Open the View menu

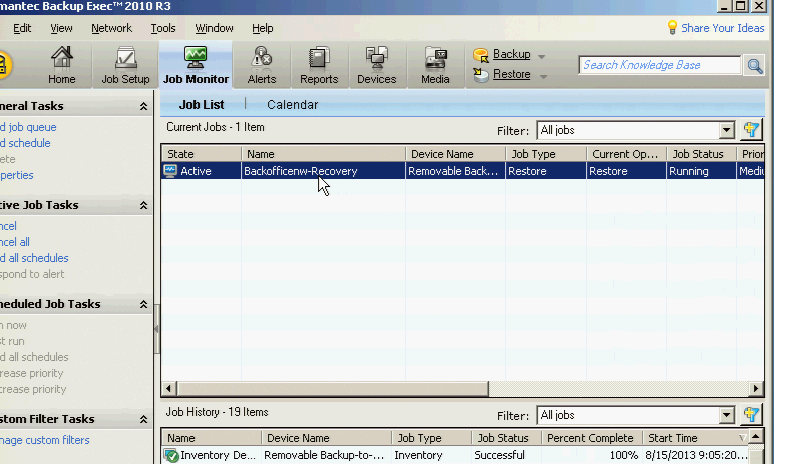[61, 28]
